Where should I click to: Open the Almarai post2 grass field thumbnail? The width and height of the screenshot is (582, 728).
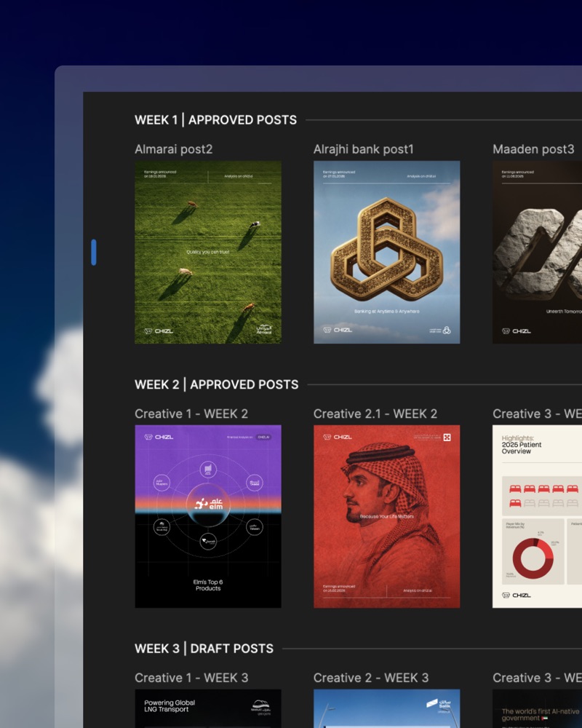pyautogui.click(x=208, y=252)
